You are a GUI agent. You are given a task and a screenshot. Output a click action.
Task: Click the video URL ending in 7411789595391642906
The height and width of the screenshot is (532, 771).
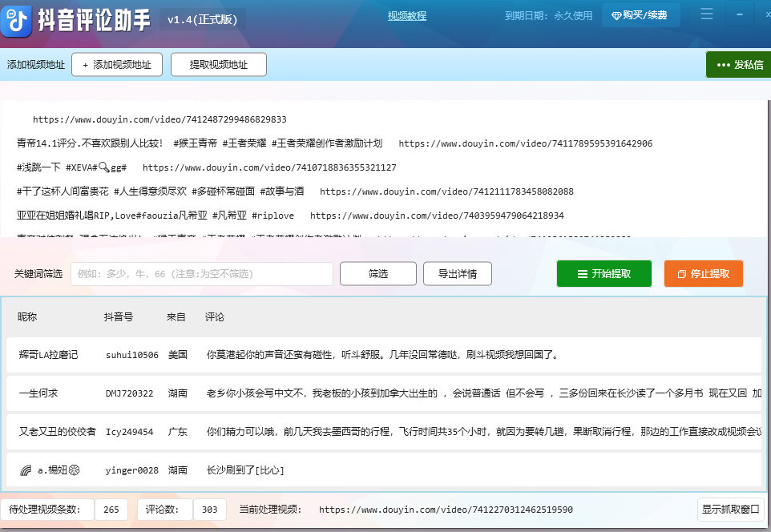(526, 143)
